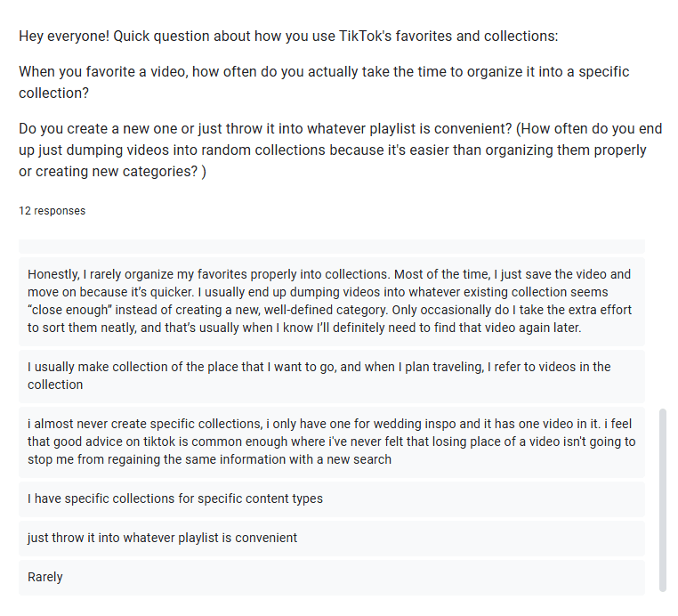Click response starting 'Honestly, I rarely organize'

[x=332, y=302]
